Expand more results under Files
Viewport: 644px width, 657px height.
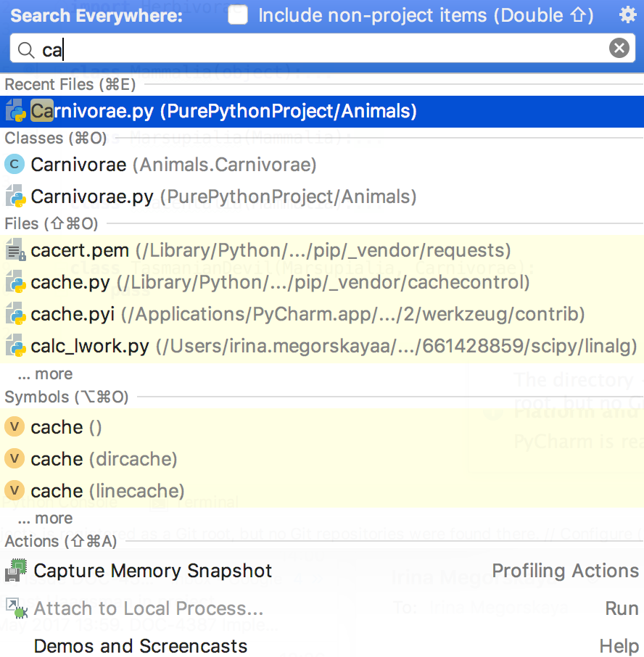pyautogui.click(x=45, y=374)
